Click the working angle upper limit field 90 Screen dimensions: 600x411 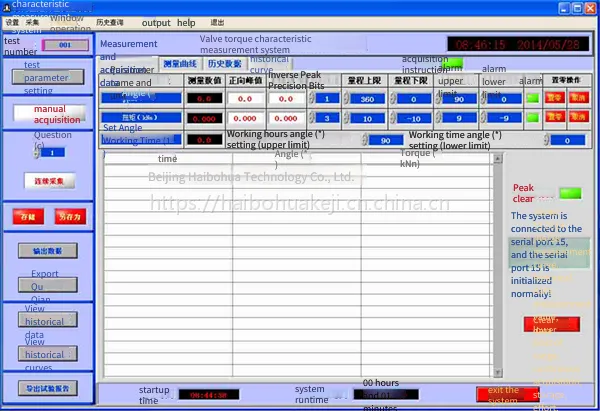pos(386,140)
